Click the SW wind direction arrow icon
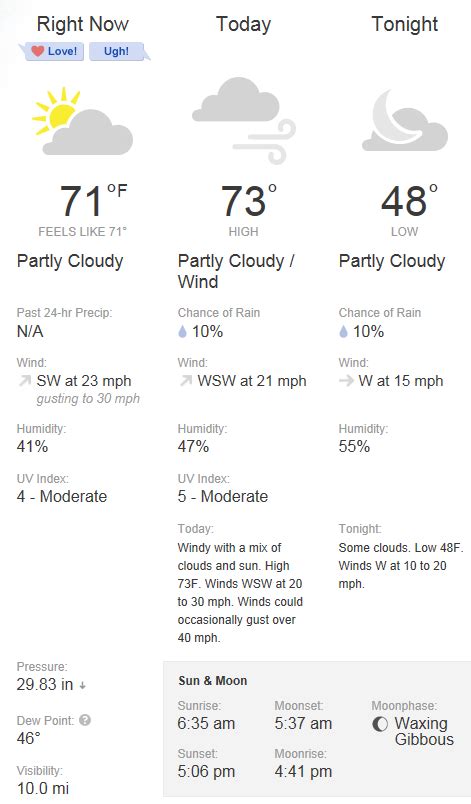The image size is (471, 804). (25, 381)
